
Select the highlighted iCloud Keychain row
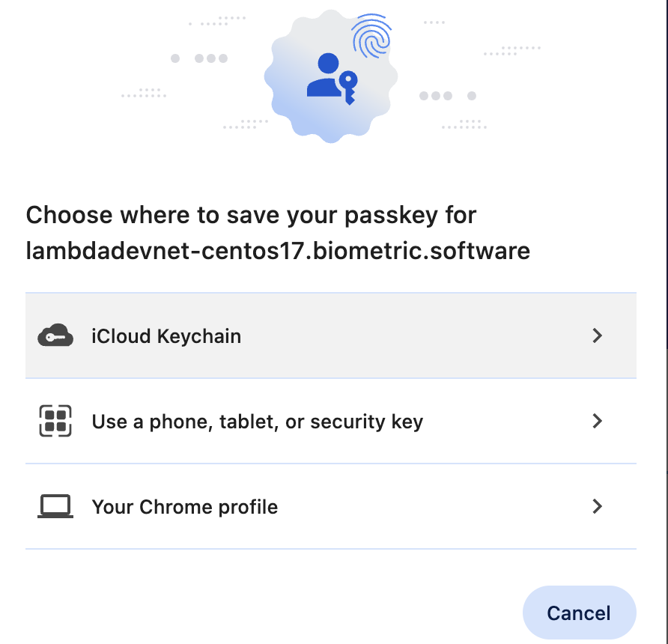(x=332, y=336)
